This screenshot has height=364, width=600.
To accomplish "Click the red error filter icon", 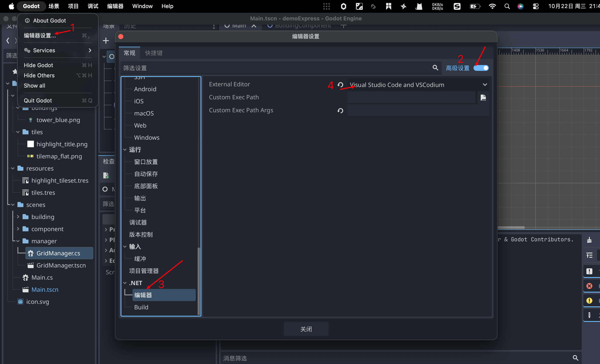I will [x=589, y=286].
